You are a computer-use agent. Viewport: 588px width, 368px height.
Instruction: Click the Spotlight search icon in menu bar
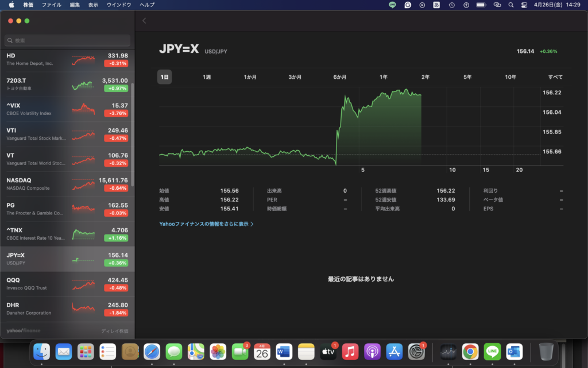click(511, 5)
